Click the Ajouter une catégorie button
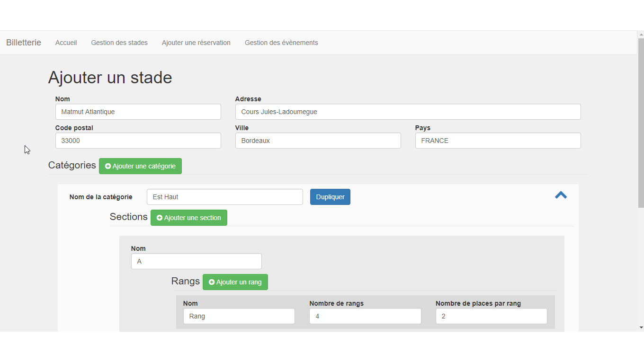This screenshot has height=362, width=644. (x=140, y=166)
